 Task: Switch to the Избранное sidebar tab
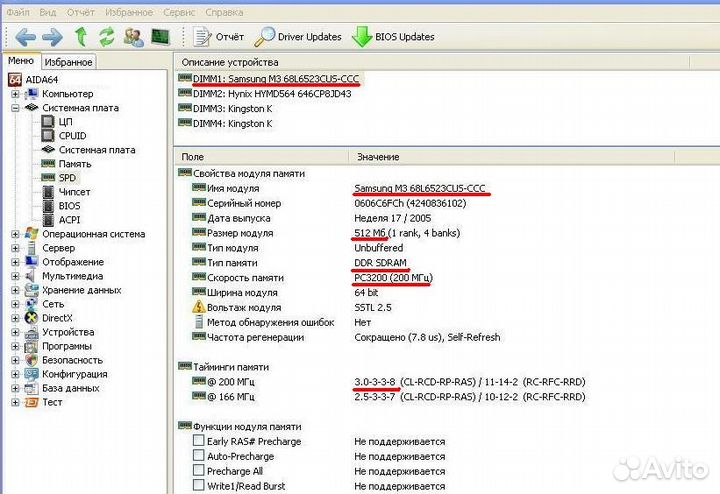[67, 62]
